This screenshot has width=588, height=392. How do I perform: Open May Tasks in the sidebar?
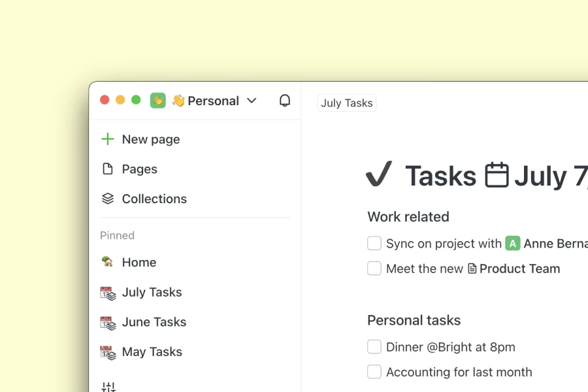pyautogui.click(x=152, y=352)
